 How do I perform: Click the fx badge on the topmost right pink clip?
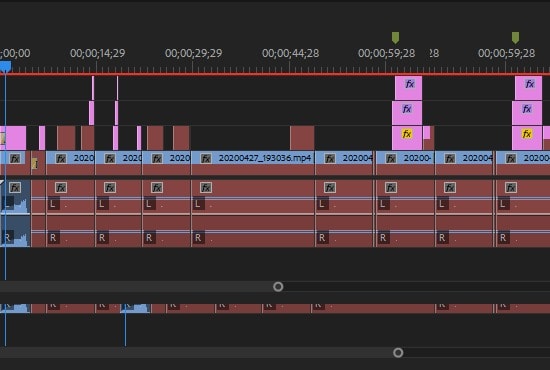click(530, 84)
